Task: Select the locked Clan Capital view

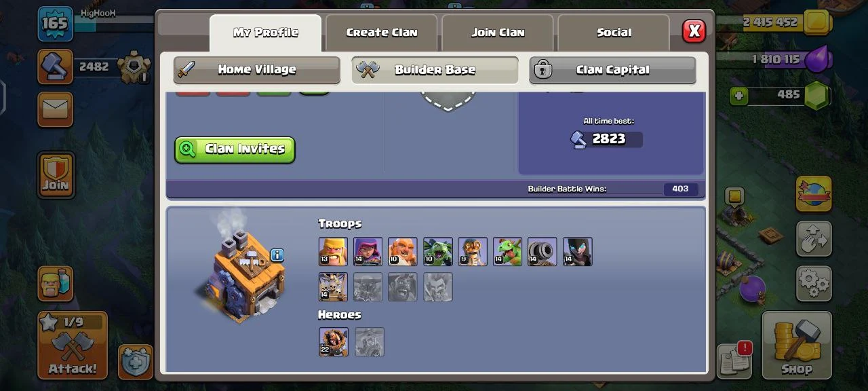Action: [x=612, y=70]
